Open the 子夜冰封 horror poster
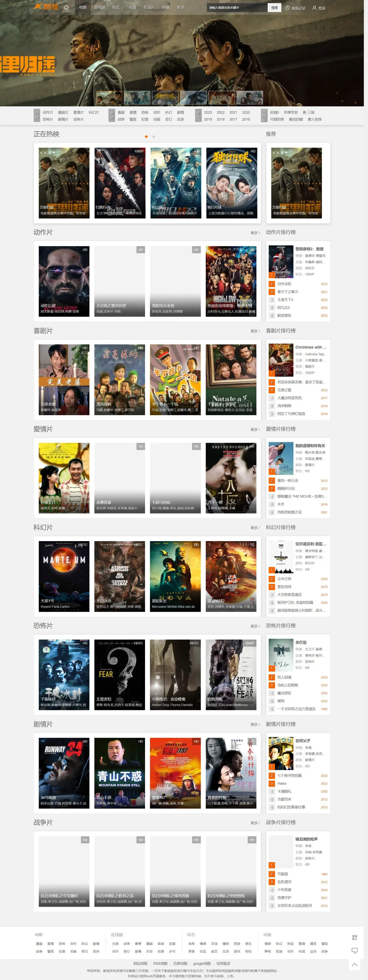This screenshot has width=368, height=980. click(x=64, y=675)
